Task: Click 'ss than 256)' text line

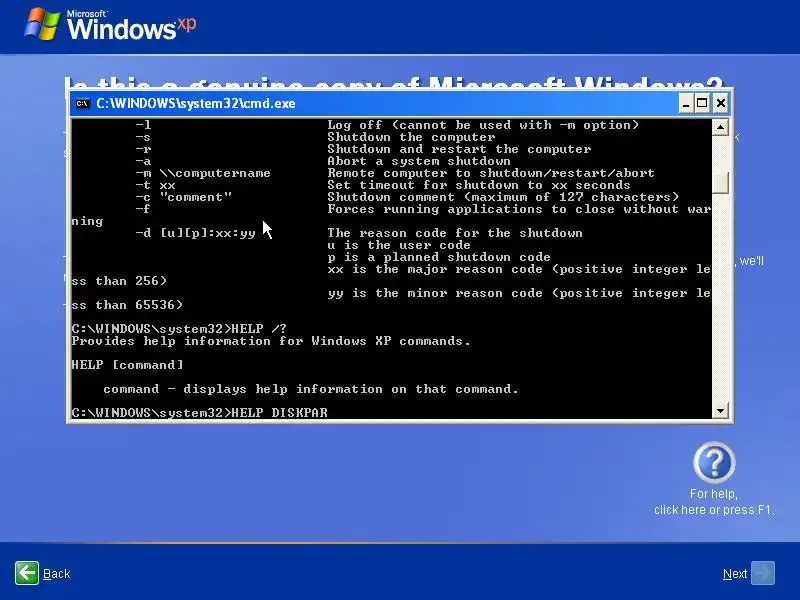Action: click(119, 281)
